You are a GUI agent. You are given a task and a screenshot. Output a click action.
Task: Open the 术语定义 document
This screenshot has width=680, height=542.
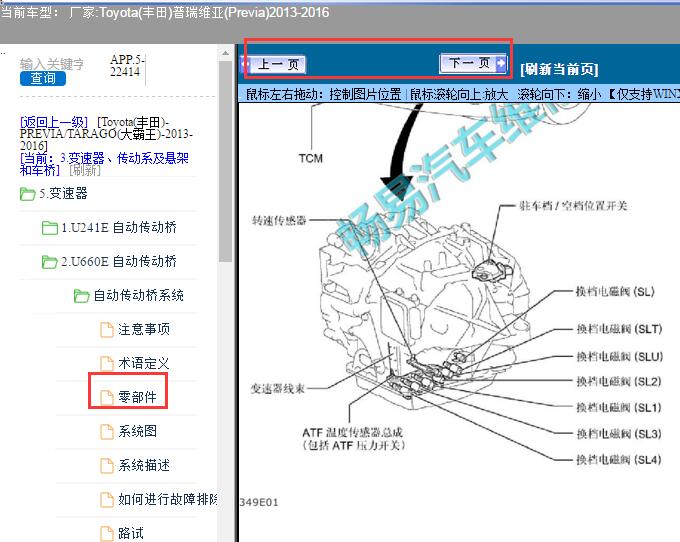tap(144, 363)
